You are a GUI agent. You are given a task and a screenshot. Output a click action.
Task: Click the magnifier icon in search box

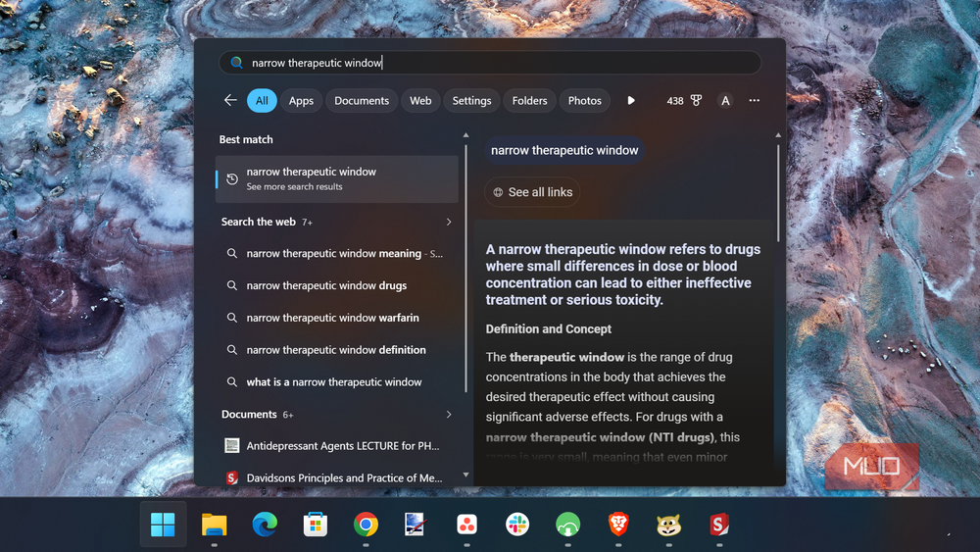(x=236, y=63)
